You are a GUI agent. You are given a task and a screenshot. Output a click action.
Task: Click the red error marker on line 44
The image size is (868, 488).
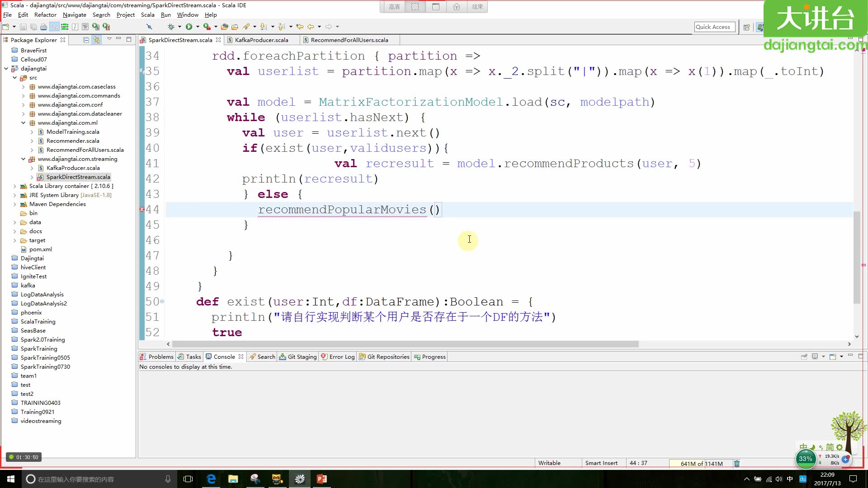(x=142, y=210)
